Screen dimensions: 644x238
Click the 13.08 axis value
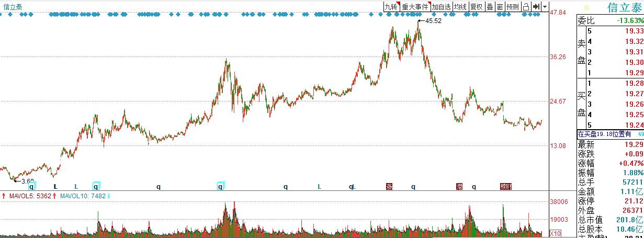[x=558, y=146]
